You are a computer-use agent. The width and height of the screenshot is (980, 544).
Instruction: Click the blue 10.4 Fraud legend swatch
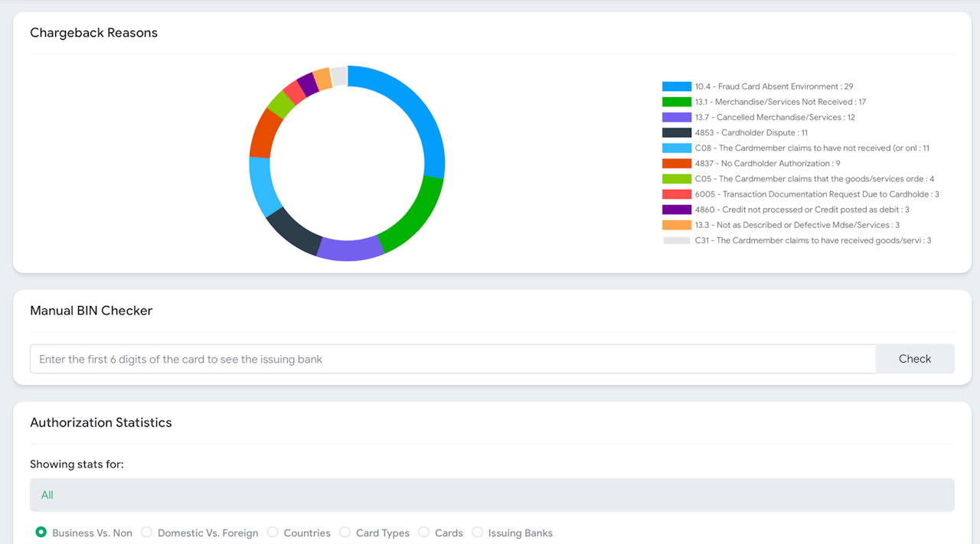click(676, 86)
